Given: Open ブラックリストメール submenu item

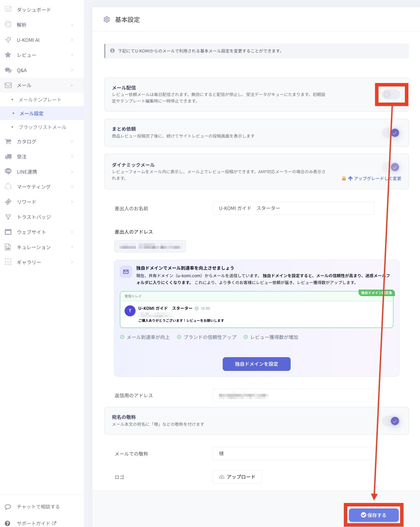Looking at the screenshot, I should click(x=43, y=127).
